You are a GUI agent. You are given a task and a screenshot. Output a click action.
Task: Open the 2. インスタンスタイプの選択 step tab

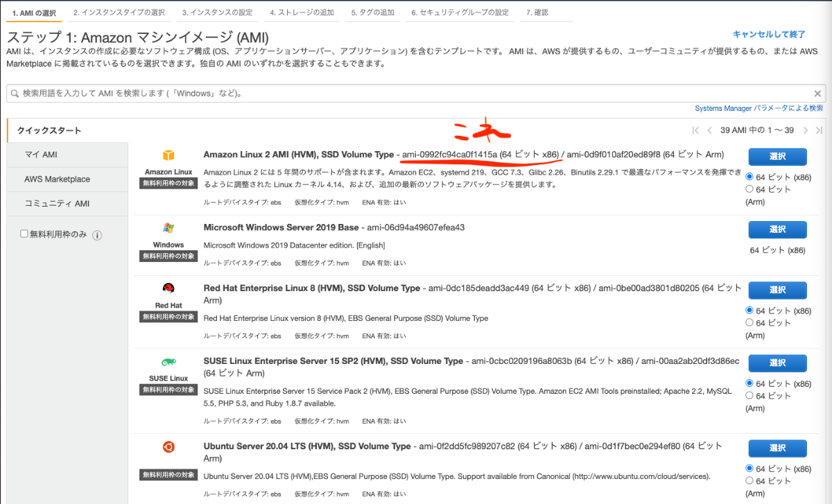(119, 12)
